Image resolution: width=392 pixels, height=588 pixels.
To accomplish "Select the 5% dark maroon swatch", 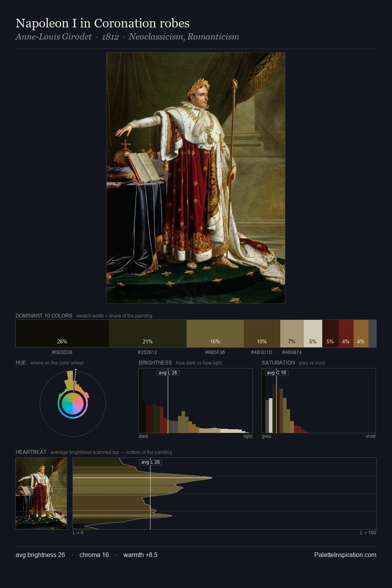I will coord(330,334).
